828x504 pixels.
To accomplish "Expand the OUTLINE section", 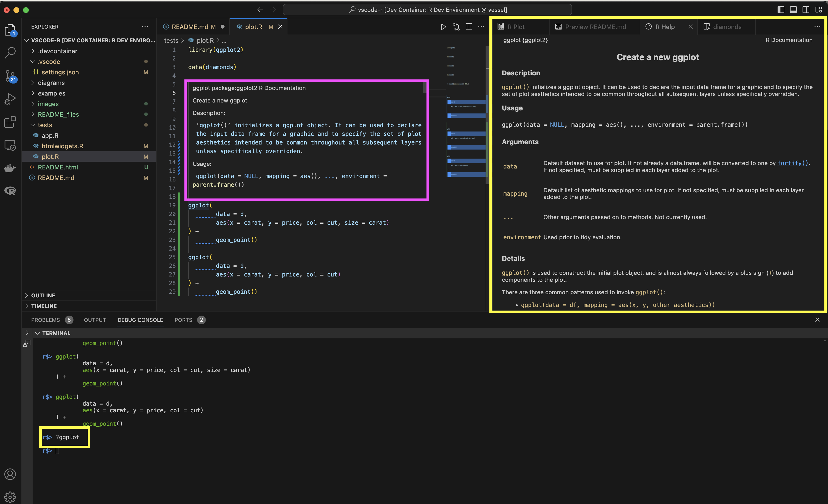I will (x=43, y=295).
